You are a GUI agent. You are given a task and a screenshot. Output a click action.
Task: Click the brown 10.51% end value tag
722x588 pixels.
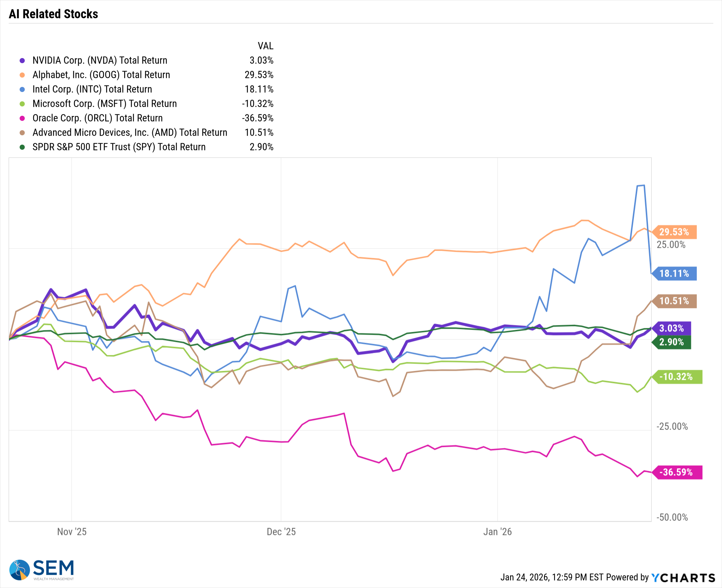point(675,301)
